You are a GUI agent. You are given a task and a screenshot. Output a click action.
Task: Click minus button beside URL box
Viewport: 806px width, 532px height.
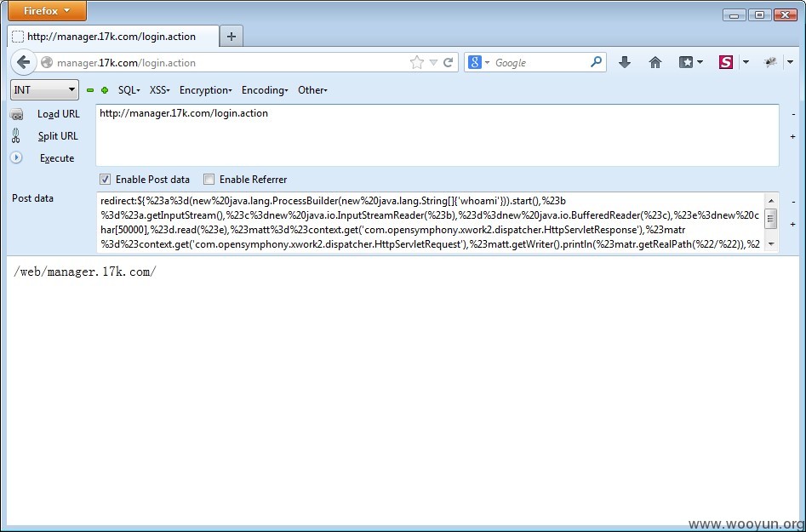pyautogui.click(x=793, y=114)
